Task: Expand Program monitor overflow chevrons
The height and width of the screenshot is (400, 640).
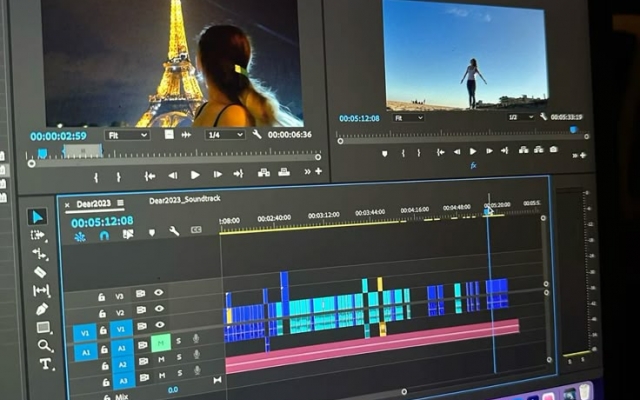Action: (x=575, y=156)
